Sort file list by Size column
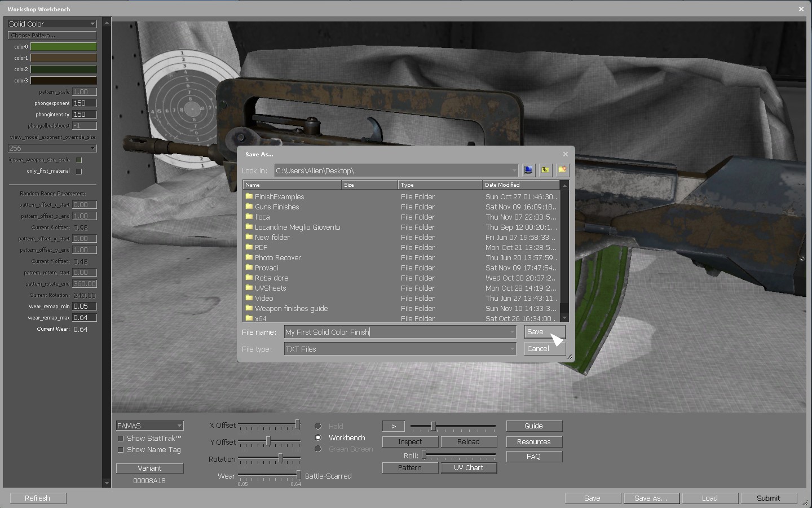This screenshot has width=812, height=508. (x=369, y=185)
